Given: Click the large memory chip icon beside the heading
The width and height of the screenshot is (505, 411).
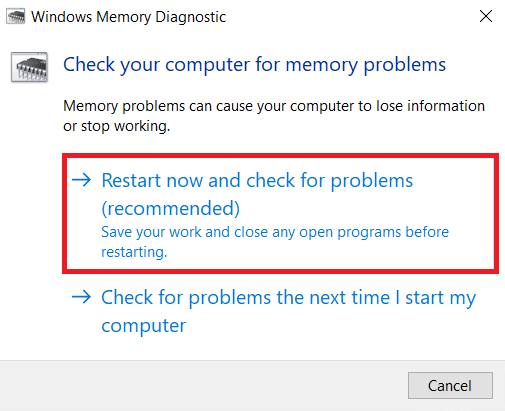Looking at the screenshot, I should point(29,67).
